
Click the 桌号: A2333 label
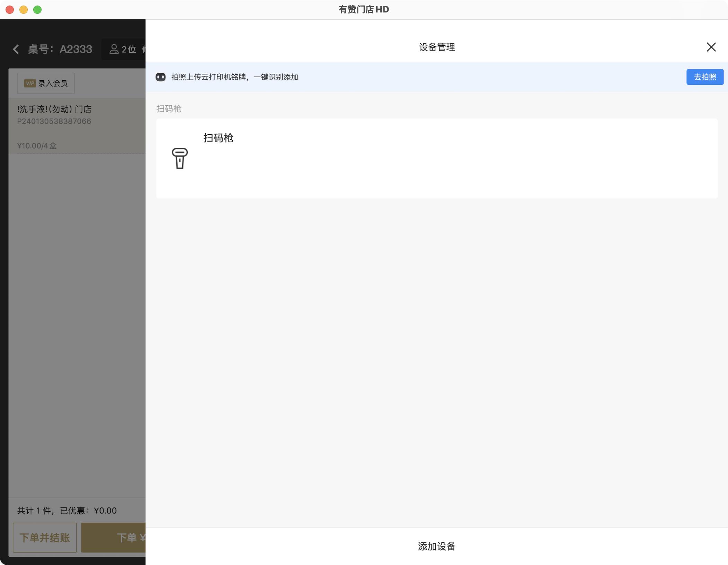pos(60,49)
